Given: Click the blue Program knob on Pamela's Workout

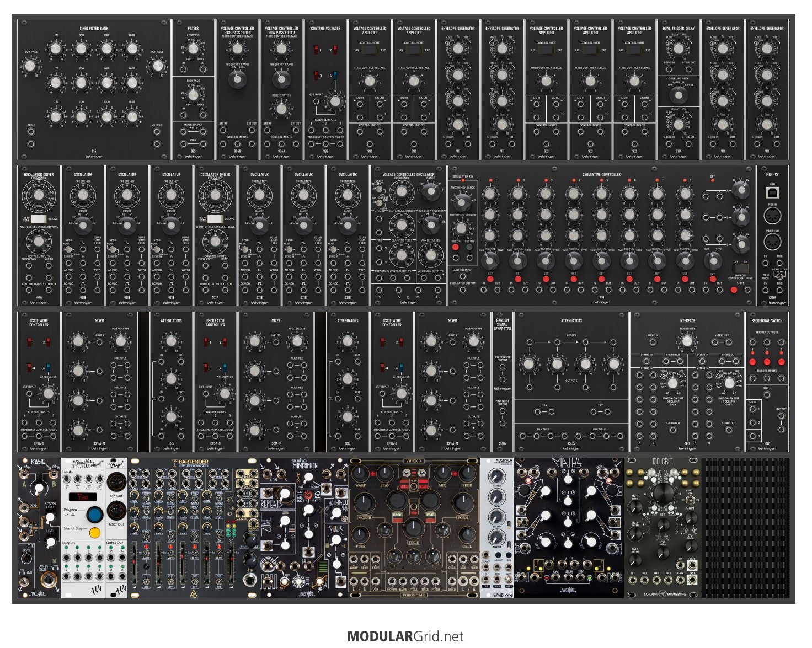Looking at the screenshot, I should (x=95, y=516).
